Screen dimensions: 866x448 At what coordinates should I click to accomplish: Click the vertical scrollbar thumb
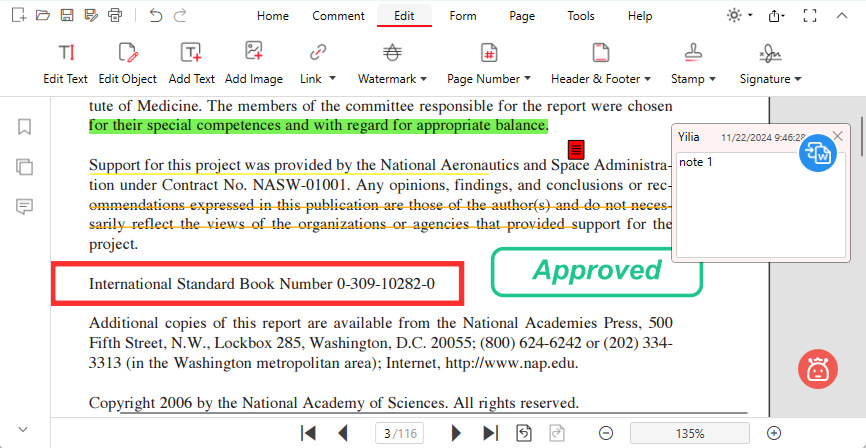click(x=861, y=136)
